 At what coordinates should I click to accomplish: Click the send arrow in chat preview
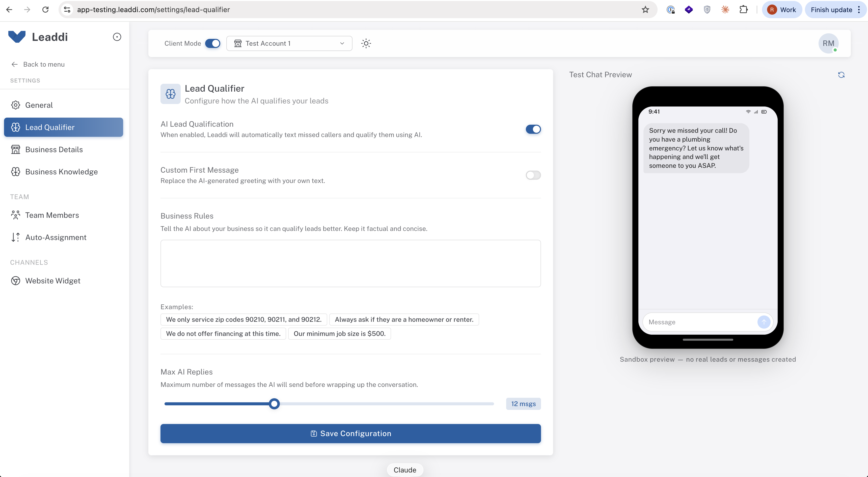(764, 322)
